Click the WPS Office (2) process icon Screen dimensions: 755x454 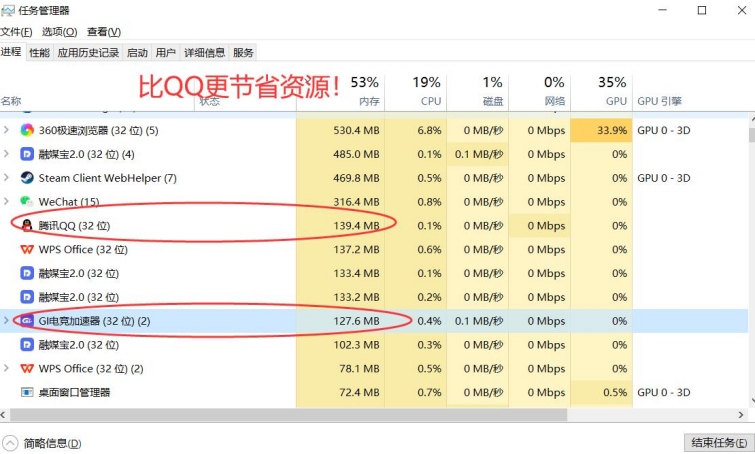27,368
